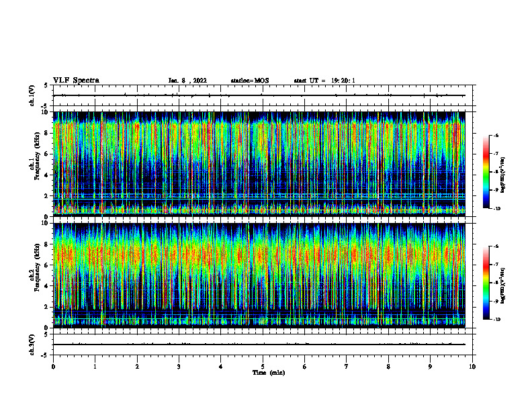Click the "-10" value below ch.2 color bar
Image resolution: width=532 pixels, height=411 pixels.
click(496, 320)
